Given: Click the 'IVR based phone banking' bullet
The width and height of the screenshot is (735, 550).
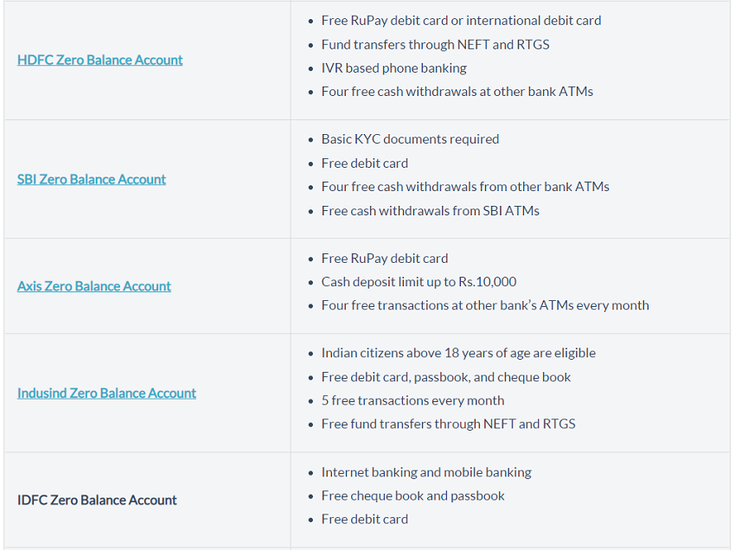Looking at the screenshot, I should 393,68.
